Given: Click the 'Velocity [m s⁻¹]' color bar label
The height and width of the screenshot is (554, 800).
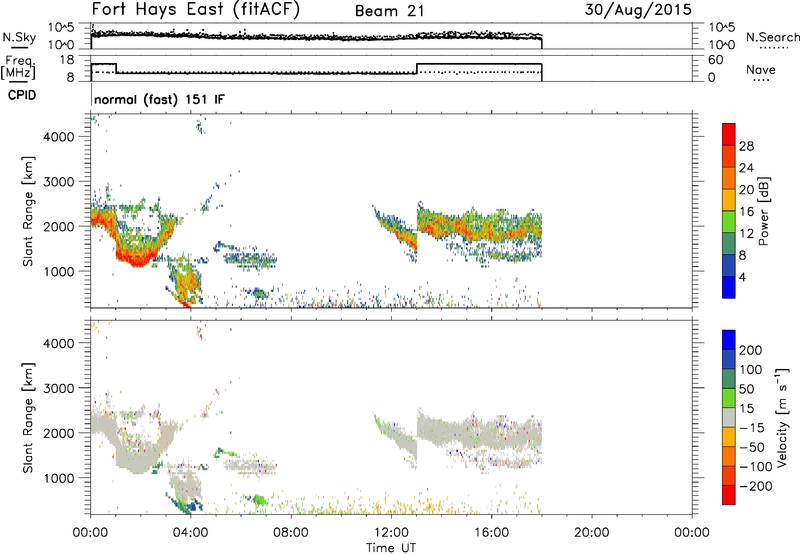Looking at the screenshot, I should coord(782,417).
